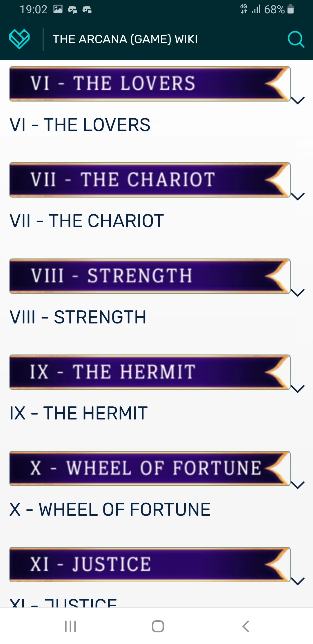This screenshot has height=644, width=313.
Task: Tap the Android back navigation arrow
Action: [x=245, y=626]
